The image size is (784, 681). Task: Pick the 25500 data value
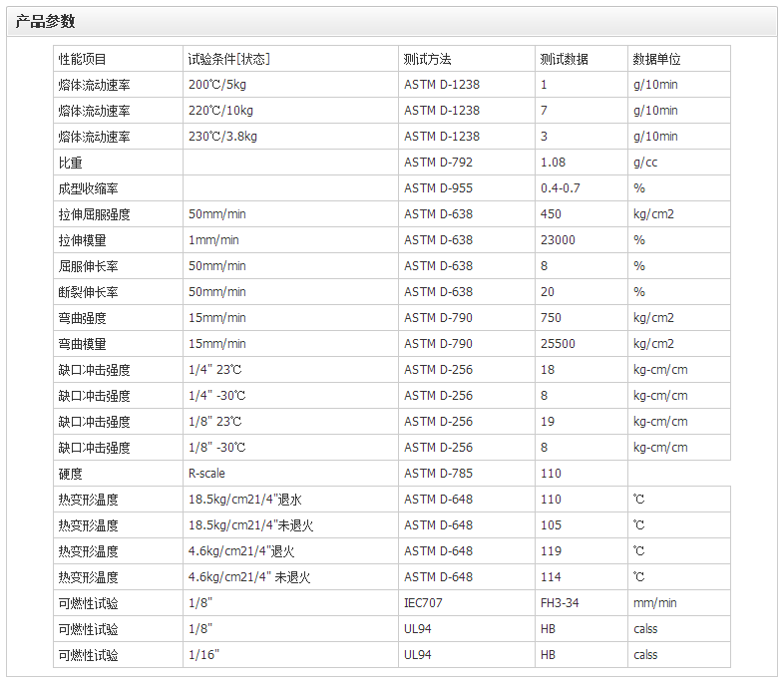581,344
